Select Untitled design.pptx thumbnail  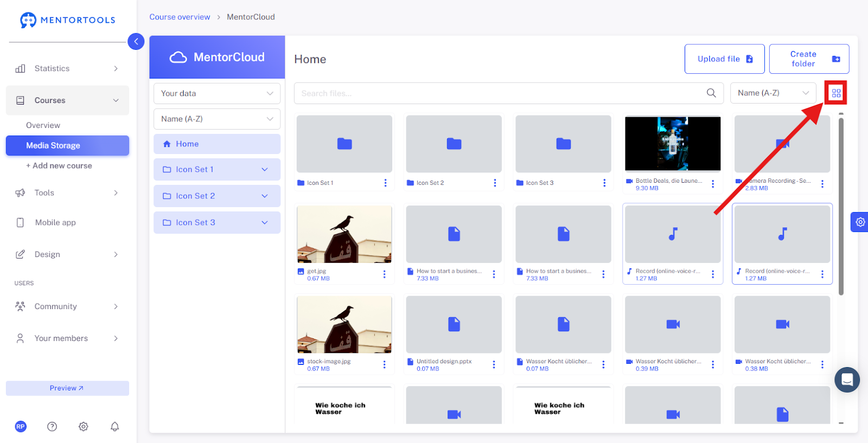point(454,324)
